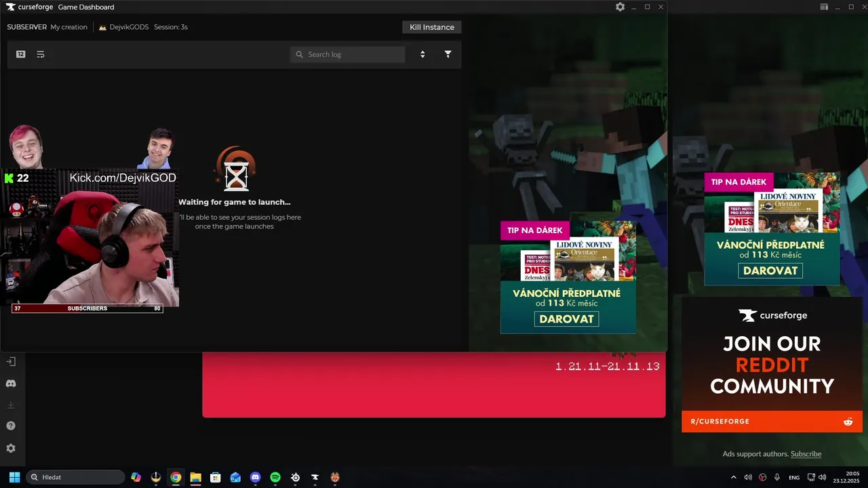Toggle word wrap icon in log toolbar

[x=41, y=54]
